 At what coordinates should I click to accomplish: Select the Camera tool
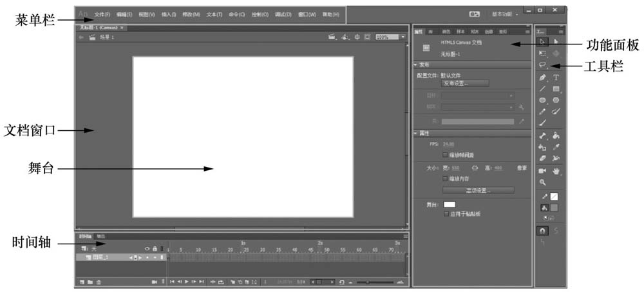542,171
